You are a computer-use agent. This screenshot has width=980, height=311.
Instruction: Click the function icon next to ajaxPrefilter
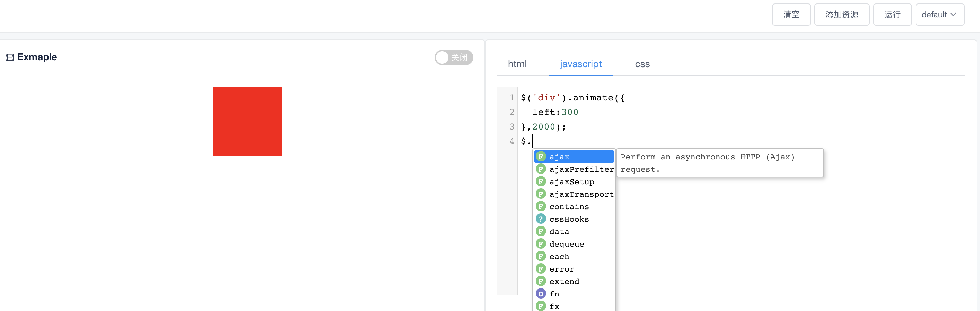(541, 169)
